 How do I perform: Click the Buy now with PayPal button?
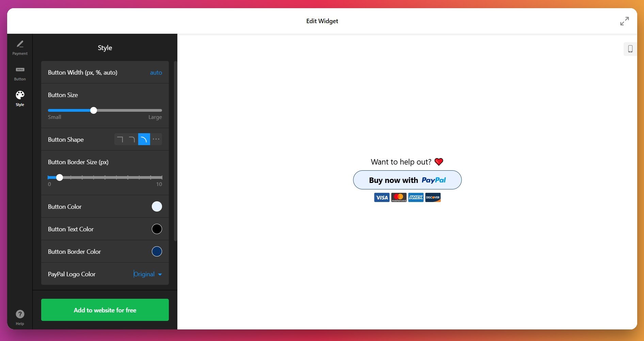pos(407,180)
